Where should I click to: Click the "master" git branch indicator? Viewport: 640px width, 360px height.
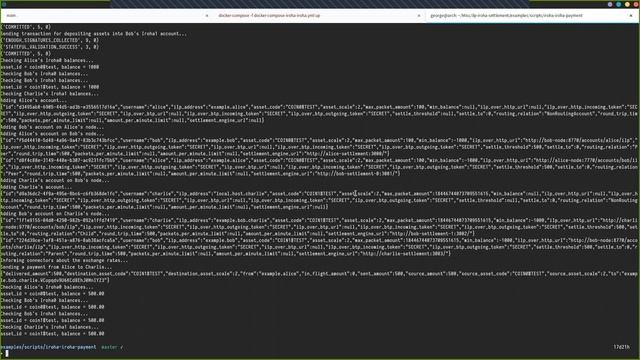[109, 347]
